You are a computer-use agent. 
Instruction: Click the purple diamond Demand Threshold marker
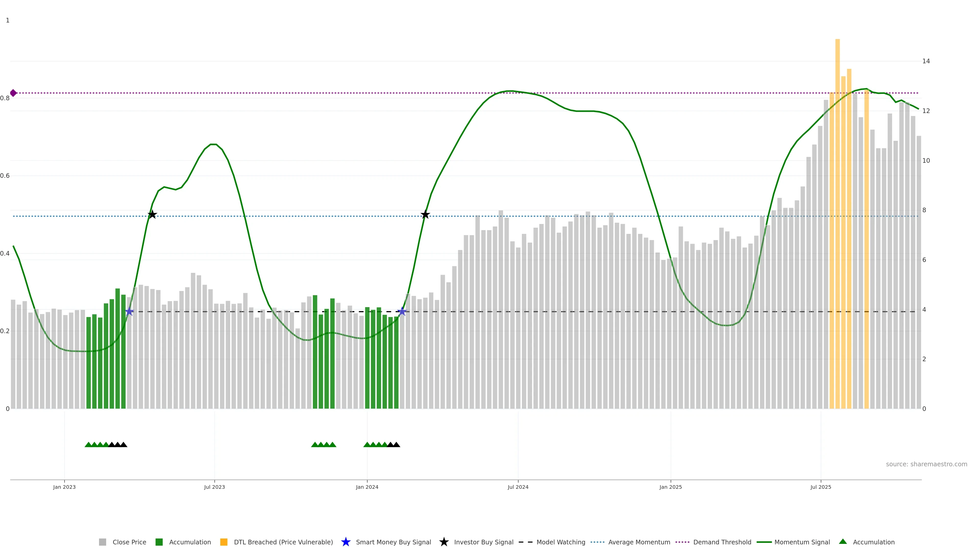13,93
